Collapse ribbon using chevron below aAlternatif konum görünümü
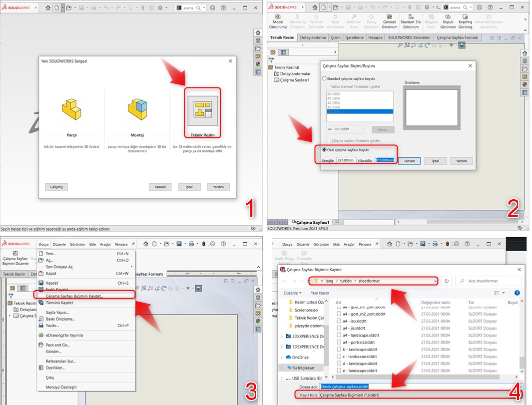This screenshot has width=532, height=405. pyautogui.click(x=525, y=30)
